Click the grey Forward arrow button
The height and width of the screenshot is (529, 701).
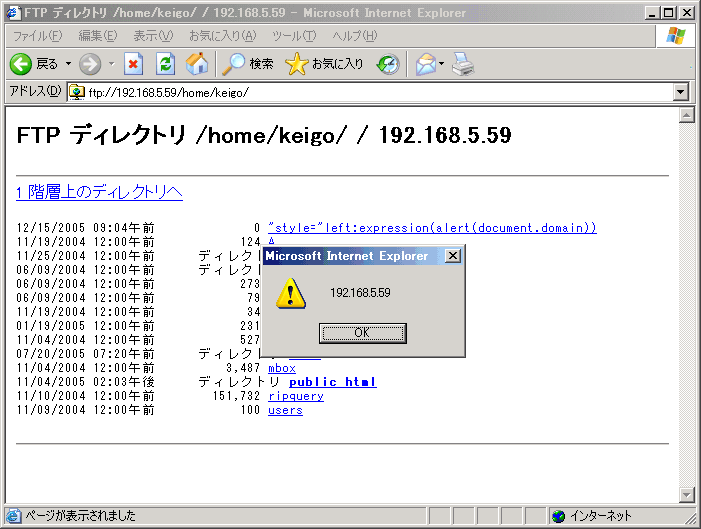(x=90, y=64)
